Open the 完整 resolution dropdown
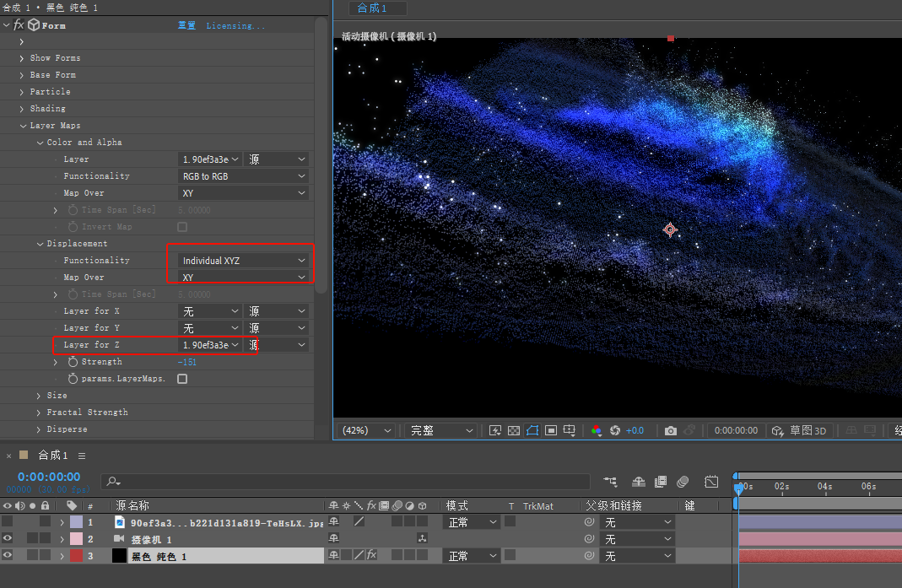 [x=441, y=430]
